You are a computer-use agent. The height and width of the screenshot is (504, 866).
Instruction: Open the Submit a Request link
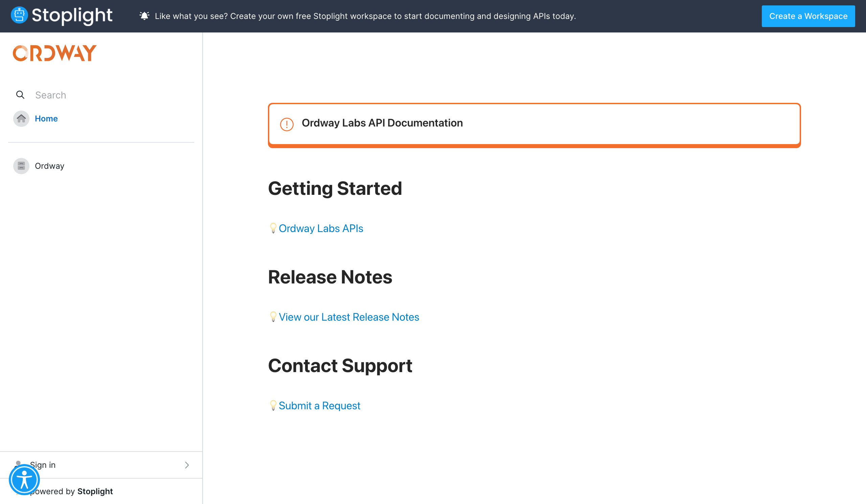pyautogui.click(x=319, y=406)
